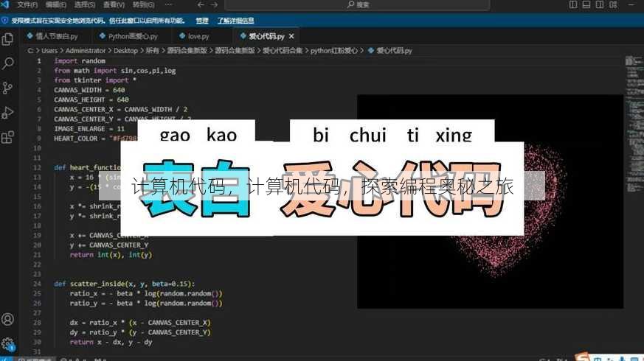This screenshot has width=644, height=361.
Task: Click the 'dx = ratio_x' code line
Action: [140, 323]
